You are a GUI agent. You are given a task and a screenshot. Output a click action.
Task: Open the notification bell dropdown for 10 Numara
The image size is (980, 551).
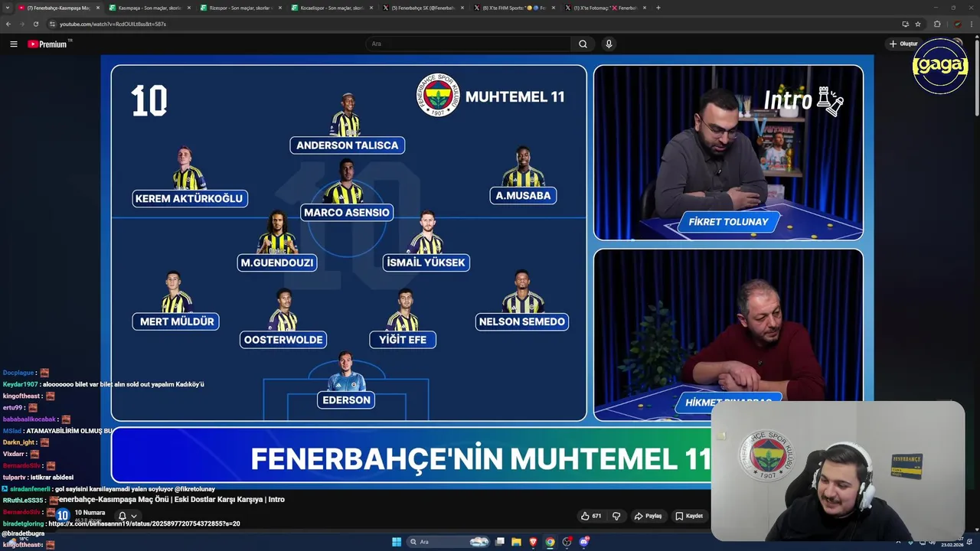(126, 516)
